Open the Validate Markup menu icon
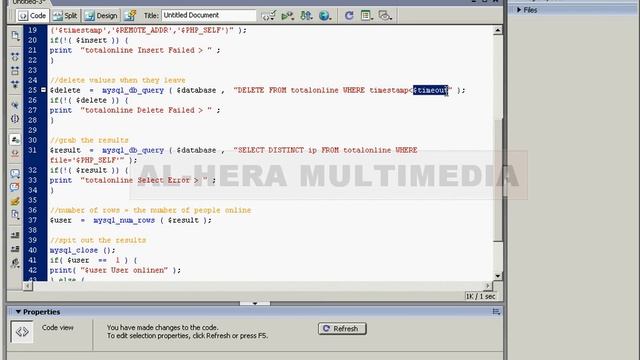The height and width of the screenshot is (360, 640). (x=269, y=16)
